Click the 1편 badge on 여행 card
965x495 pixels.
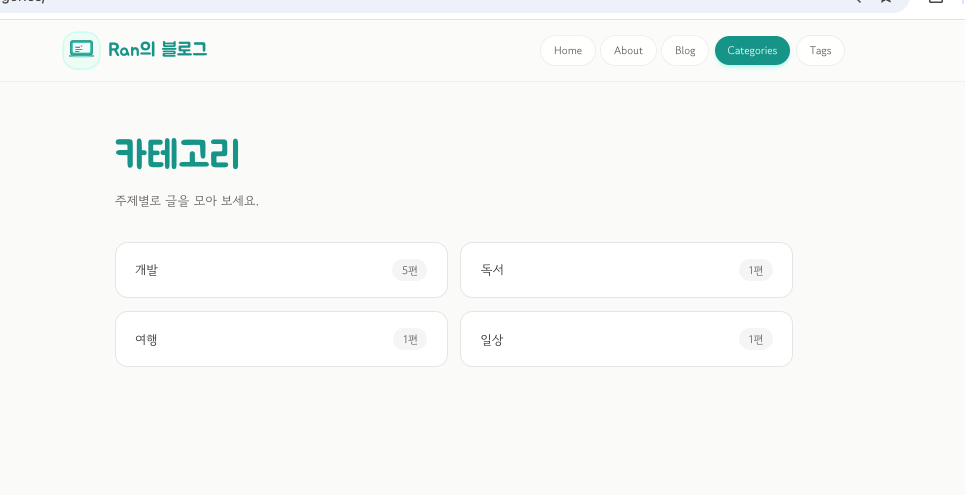(x=410, y=339)
